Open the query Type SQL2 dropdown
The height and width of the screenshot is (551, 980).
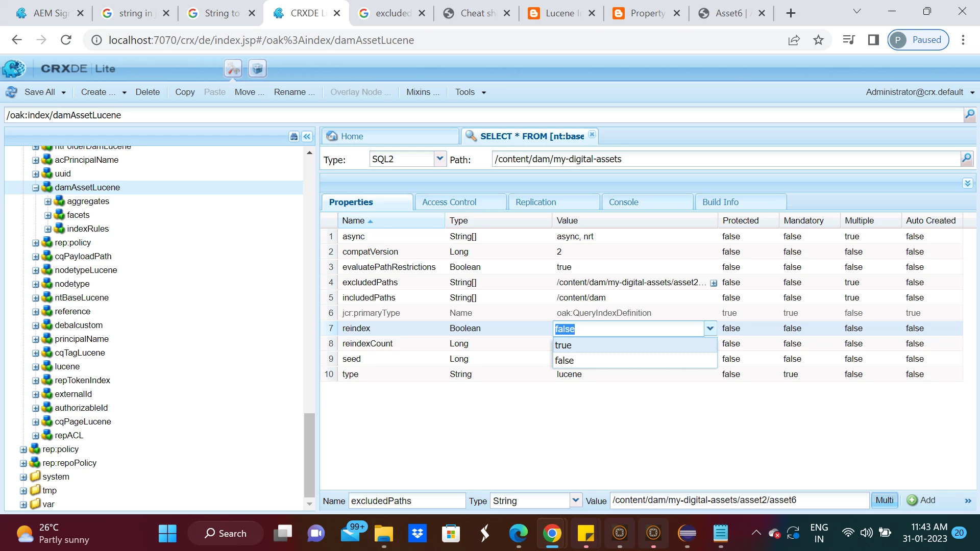point(439,159)
